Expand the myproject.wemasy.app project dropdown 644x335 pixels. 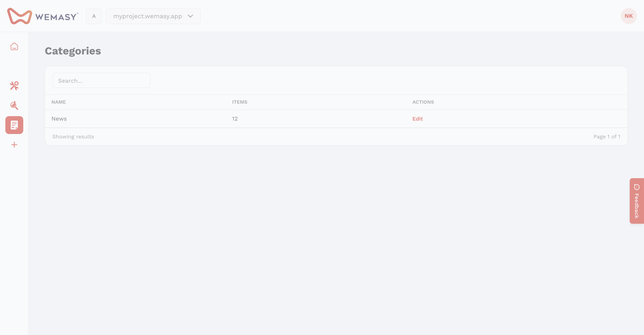153,16
